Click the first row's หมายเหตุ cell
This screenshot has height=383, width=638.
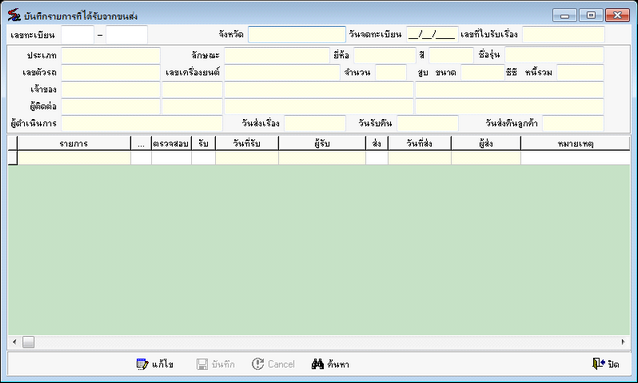point(575,158)
